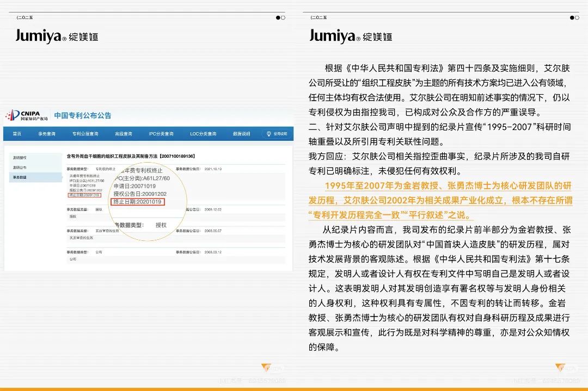Image resolution: width=588 pixels, height=391 pixels.
Task: Click the (二○二五 label on the right page
Action: pos(318,17)
